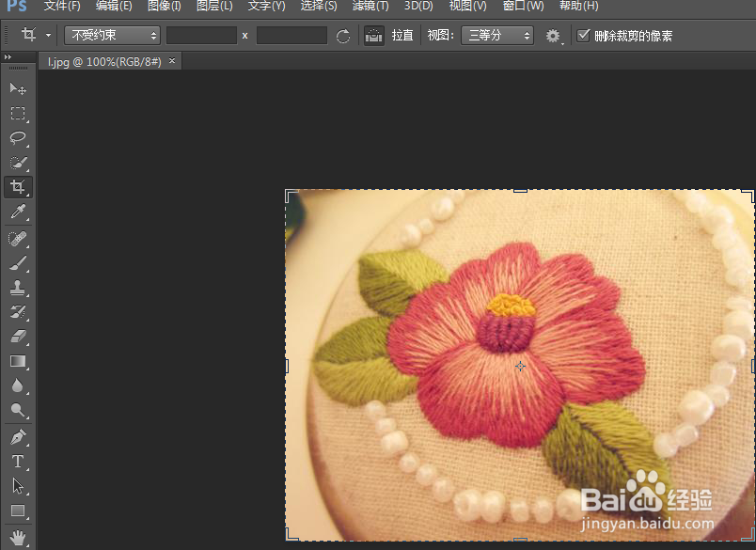Viewport: 756px width, 550px height.
Task: Click the left edge crop handle
Action: click(287, 366)
